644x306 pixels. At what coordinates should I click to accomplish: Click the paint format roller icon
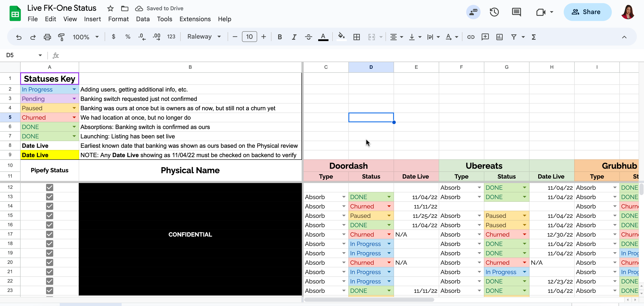61,37
